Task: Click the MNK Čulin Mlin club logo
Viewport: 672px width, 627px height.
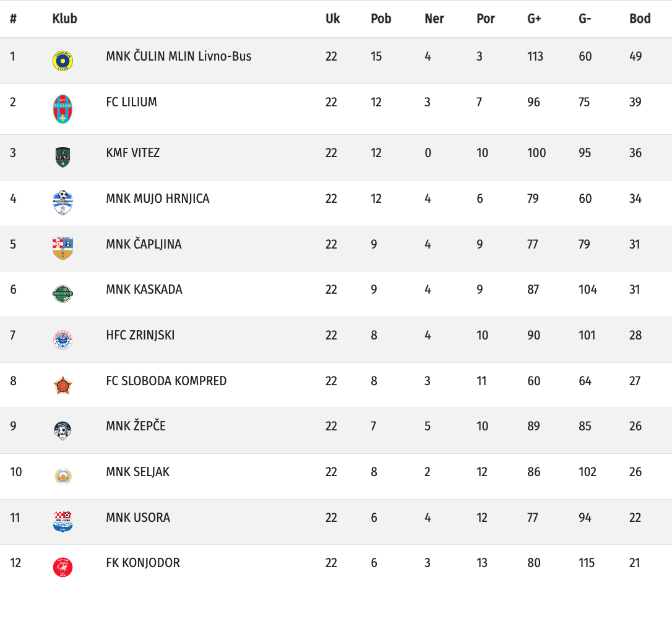Action: click(x=62, y=60)
